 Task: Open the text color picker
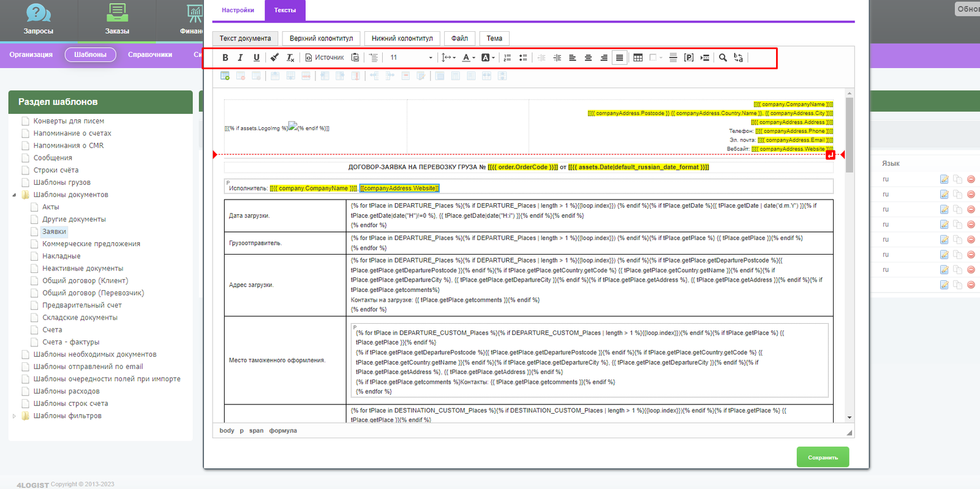click(x=469, y=58)
